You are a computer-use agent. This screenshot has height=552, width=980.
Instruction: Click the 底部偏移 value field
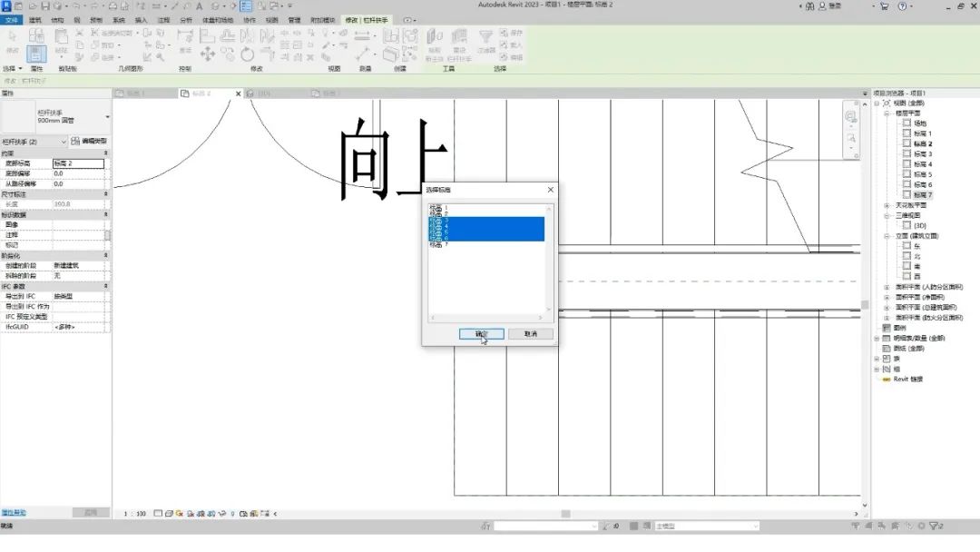(x=78, y=173)
